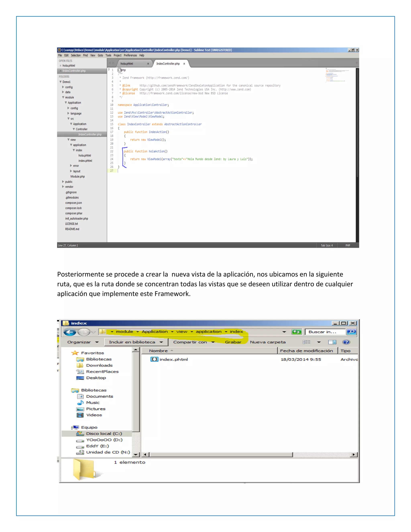Click Incluir en biblioteca button
This screenshot has height=532, width=411.
[x=136, y=342]
